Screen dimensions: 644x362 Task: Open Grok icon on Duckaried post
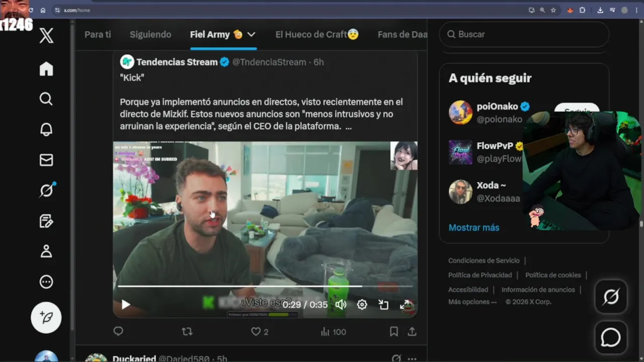tap(396, 358)
